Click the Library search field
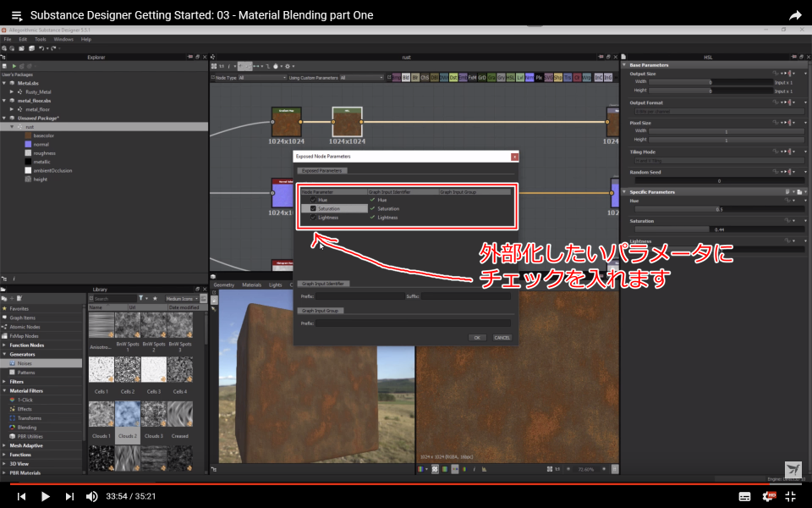This screenshot has height=508, width=812. (x=115, y=299)
